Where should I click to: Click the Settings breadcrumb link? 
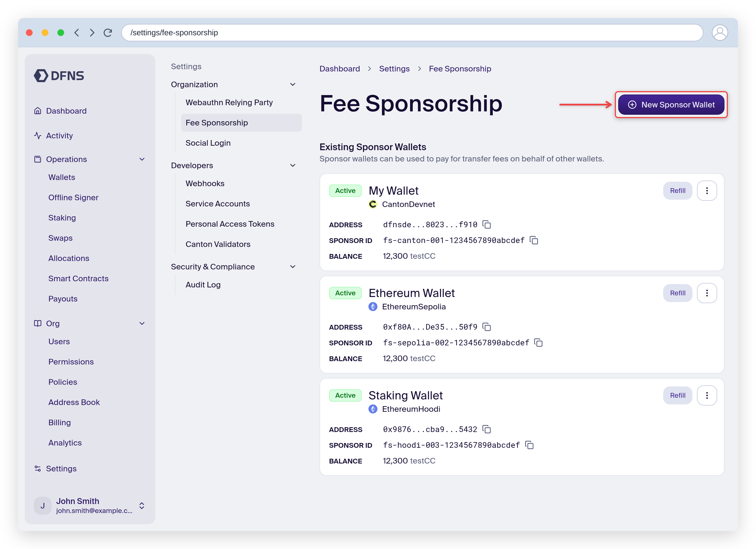394,69
